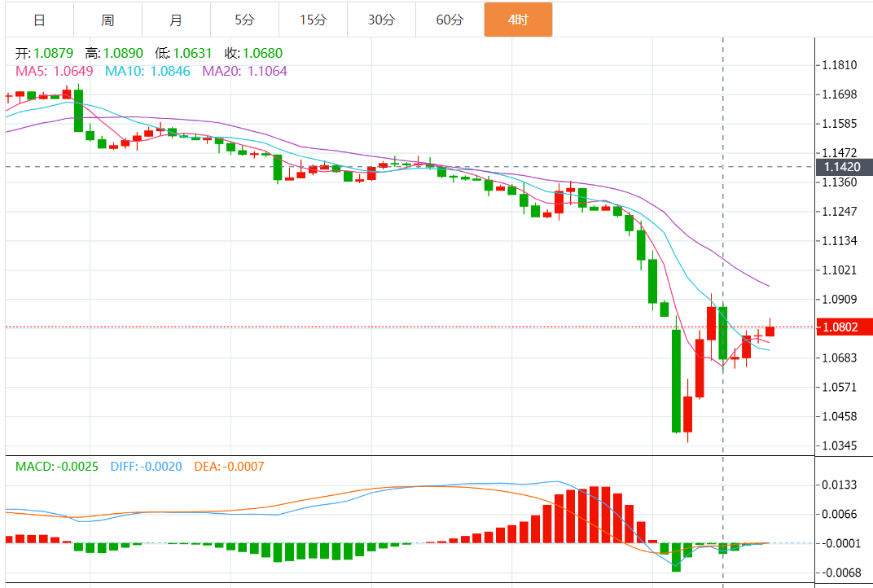Click the 1.0909 price axis label
Image resolution: width=873 pixels, height=588 pixels.
840,300
